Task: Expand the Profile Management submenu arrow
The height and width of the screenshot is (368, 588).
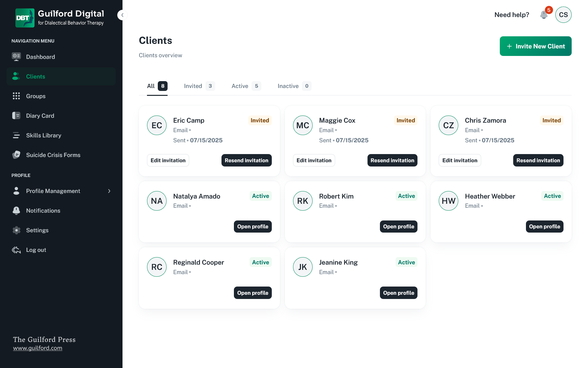Action: pos(109,191)
